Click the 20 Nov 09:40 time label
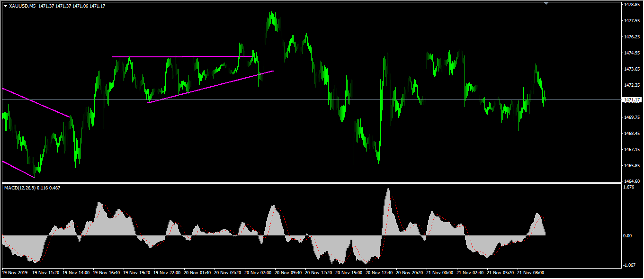This screenshot has width=644, height=279. pyautogui.click(x=288, y=273)
